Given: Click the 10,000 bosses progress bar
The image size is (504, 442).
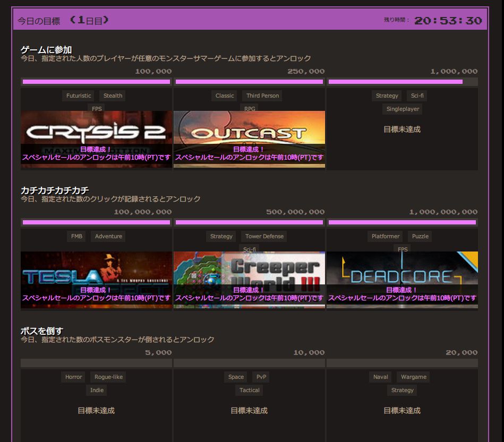Looking at the screenshot, I should click(x=249, y=363).
